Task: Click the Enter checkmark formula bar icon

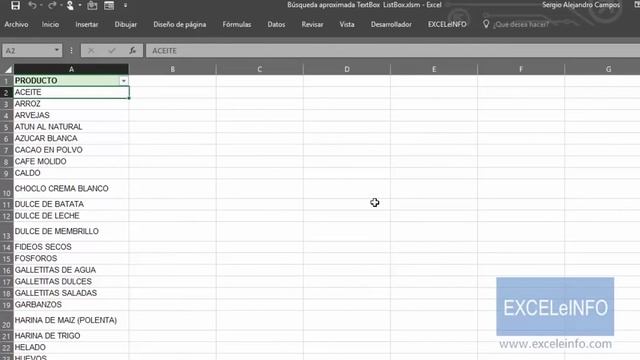Action: [x=111, y=51]
